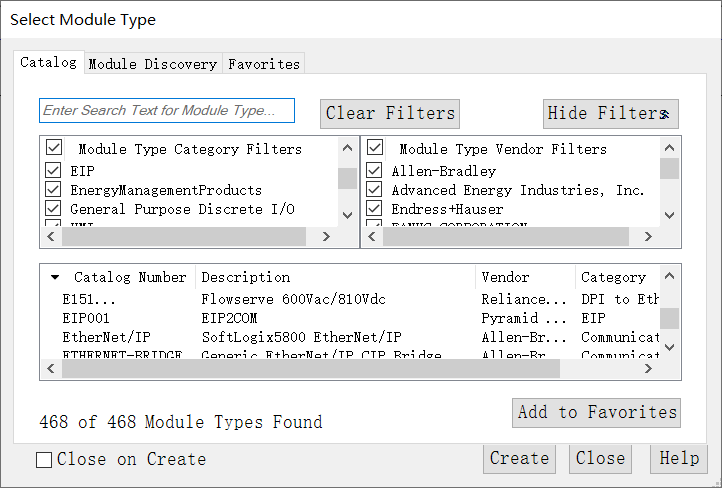Image resolution: width=722 pixels, height=488 pixels.
Task: Enable Close on Create checkbox
Action: click(44, 460)
